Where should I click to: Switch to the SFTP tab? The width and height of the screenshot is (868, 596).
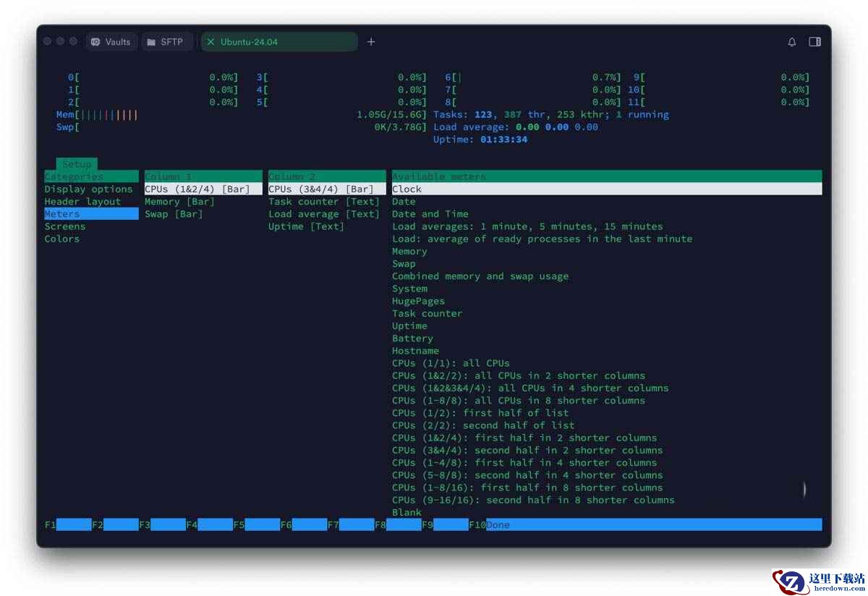pos(166,42)
